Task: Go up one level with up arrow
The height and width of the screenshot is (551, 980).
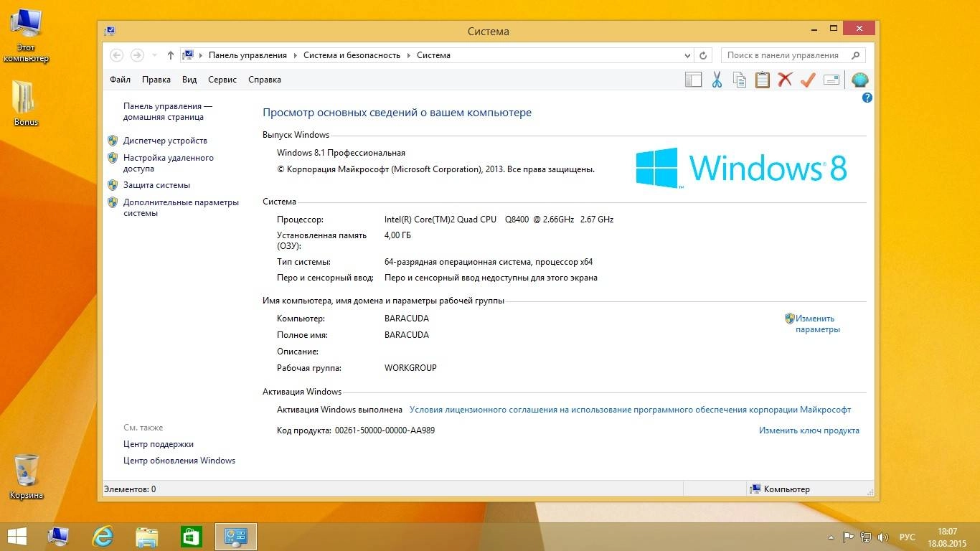Action: coord(170,55)
